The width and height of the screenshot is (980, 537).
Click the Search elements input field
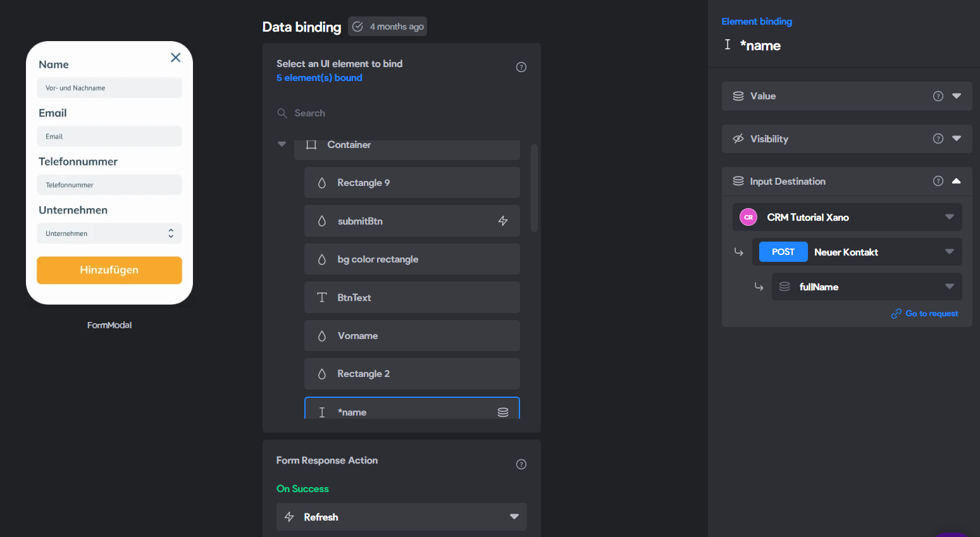[402, 113]
